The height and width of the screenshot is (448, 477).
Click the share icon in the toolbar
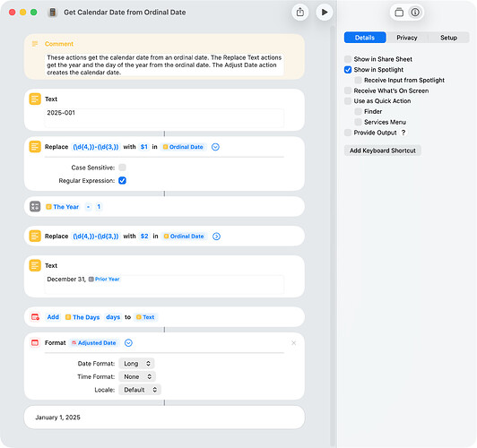click(300, 13)
